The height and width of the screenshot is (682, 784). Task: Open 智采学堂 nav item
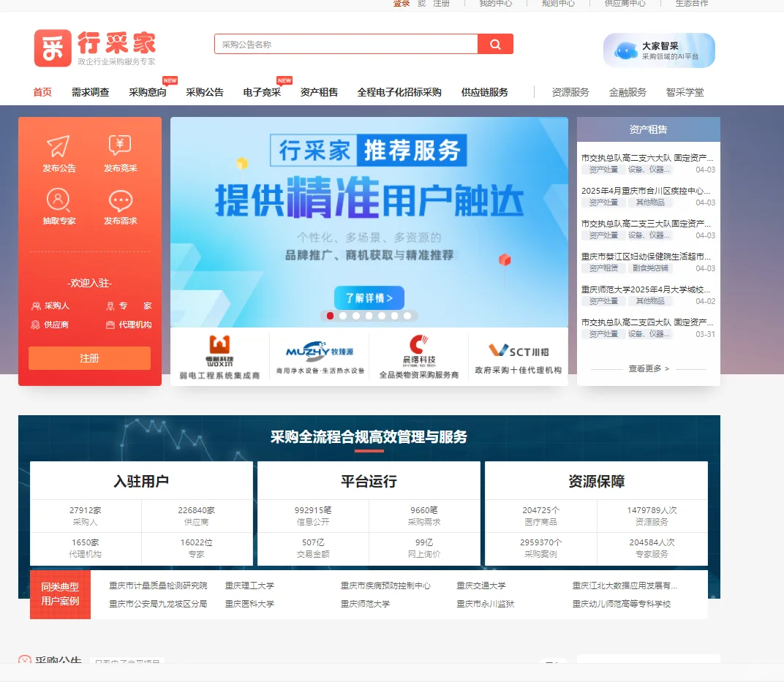(685, 92)
